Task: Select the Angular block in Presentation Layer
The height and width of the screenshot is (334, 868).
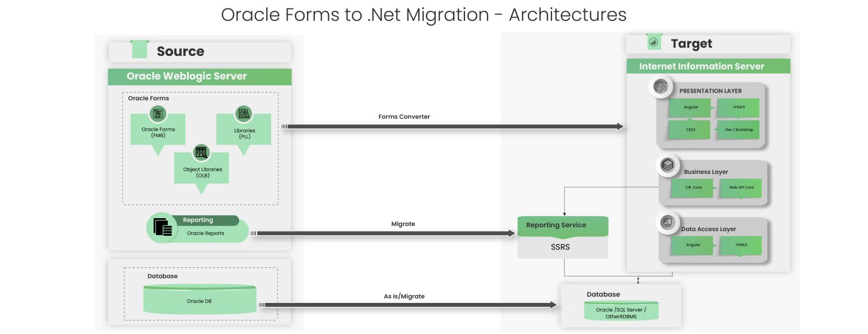Action: (690, 107)
